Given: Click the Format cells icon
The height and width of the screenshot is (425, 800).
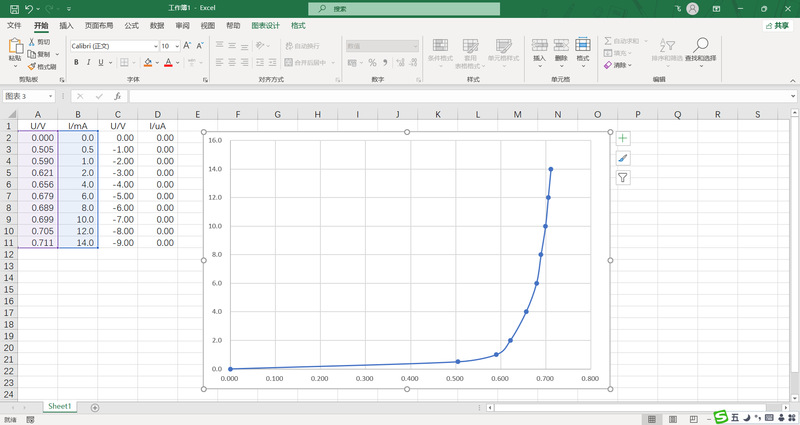Looking at the screenshot, I should point(583,45).
